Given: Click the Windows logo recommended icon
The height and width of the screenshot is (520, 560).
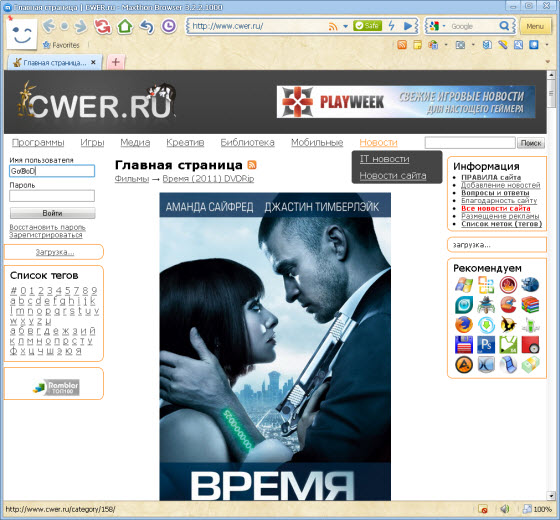Looking at the screenshot, I should (464, 285).
